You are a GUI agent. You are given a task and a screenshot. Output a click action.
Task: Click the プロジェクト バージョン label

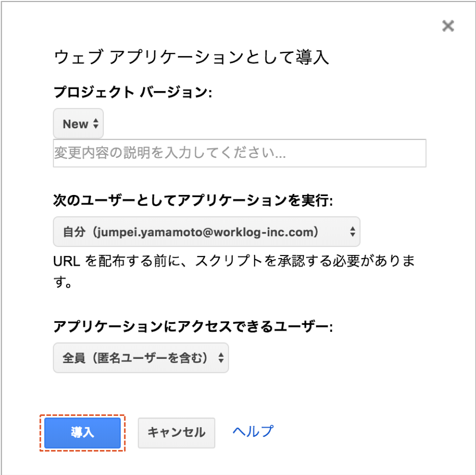(x=132, y=92)
